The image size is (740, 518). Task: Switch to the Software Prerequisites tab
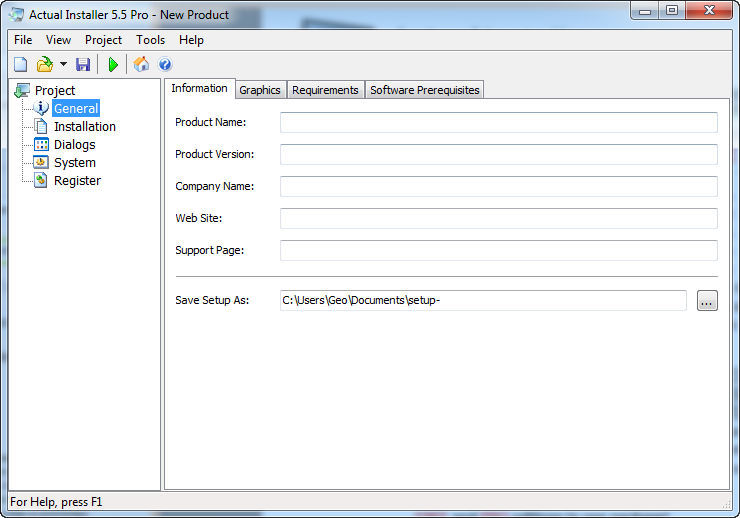pyautogui.click(x=424, y=90)
